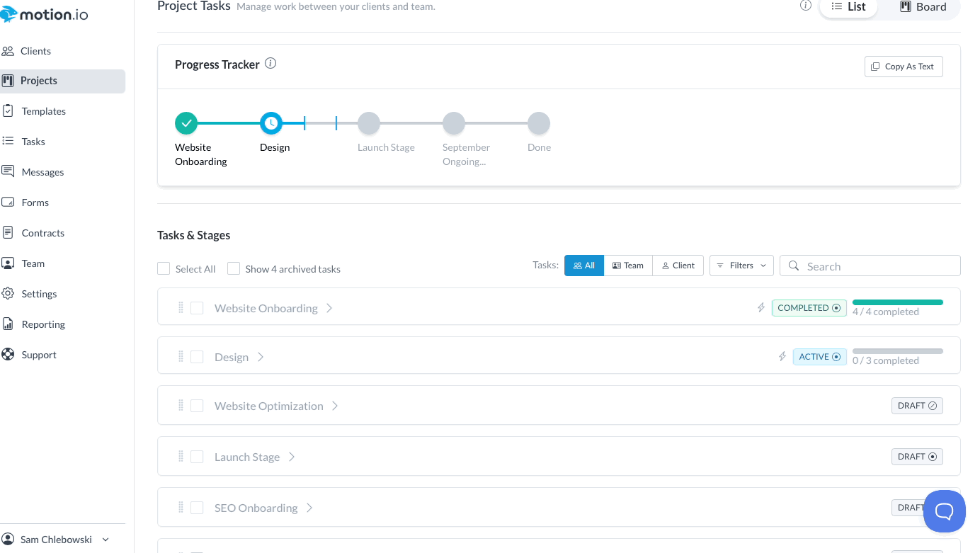This screenshot has width=980, height=553.
Task: Grab the drag handle for SEO Onboarding
Action: pyautogui.click(x=181, y=508)
